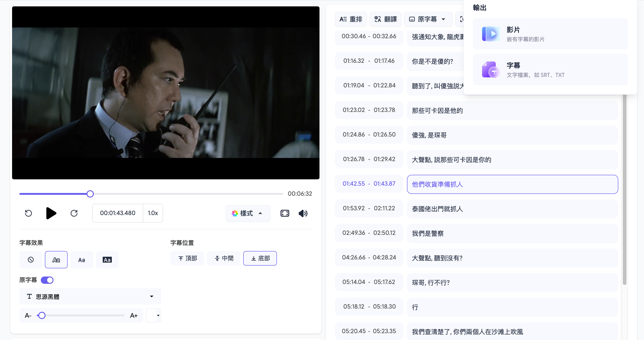644x340 pixels.
Task: Select the shadow subtitle effect style
Action: [82, 259]
